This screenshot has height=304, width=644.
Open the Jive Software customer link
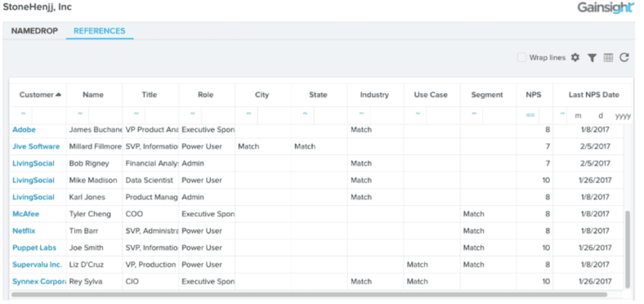click(x=36, y=146)
